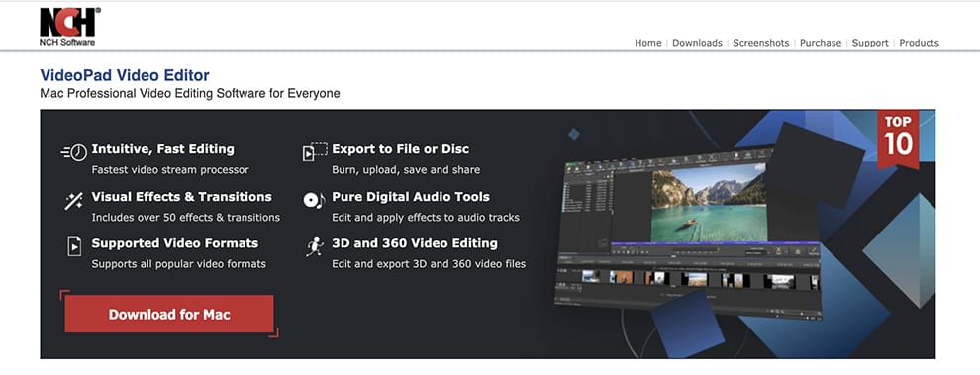
Task: Select the Purchase menu link
Action: pos(821,43)
